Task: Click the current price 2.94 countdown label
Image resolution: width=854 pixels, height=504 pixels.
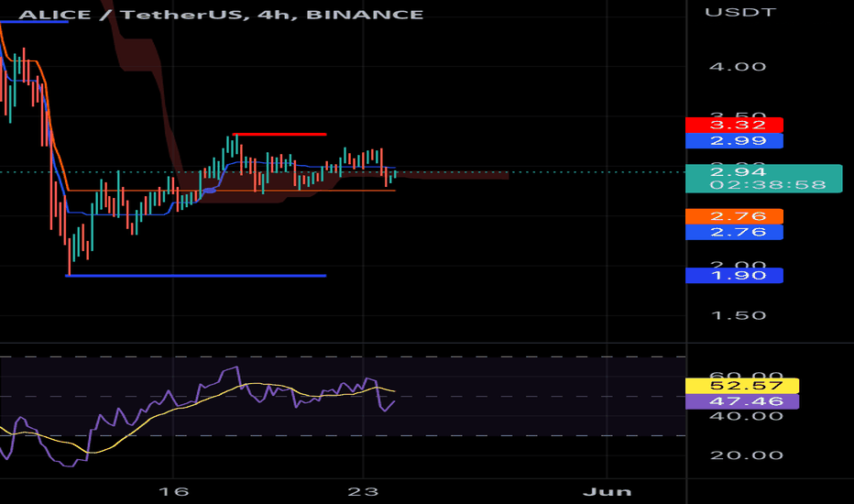Action: tap(763, 179)
